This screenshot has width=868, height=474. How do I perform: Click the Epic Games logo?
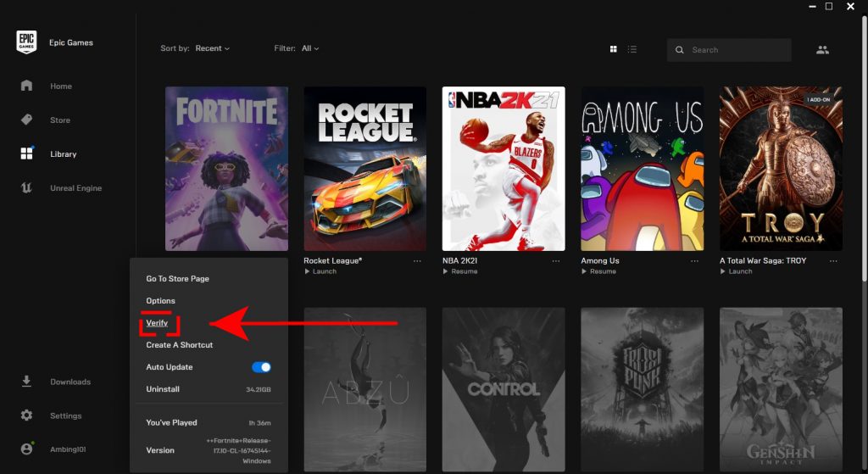click(x=26, y=42)
